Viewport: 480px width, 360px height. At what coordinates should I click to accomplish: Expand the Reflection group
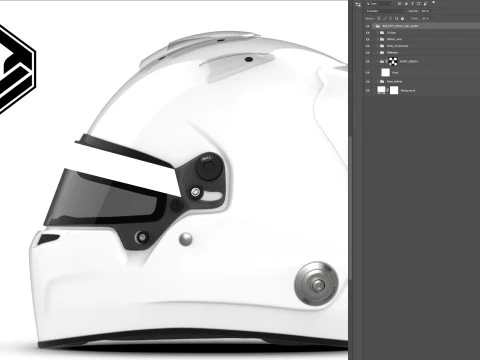pos(378,53)
